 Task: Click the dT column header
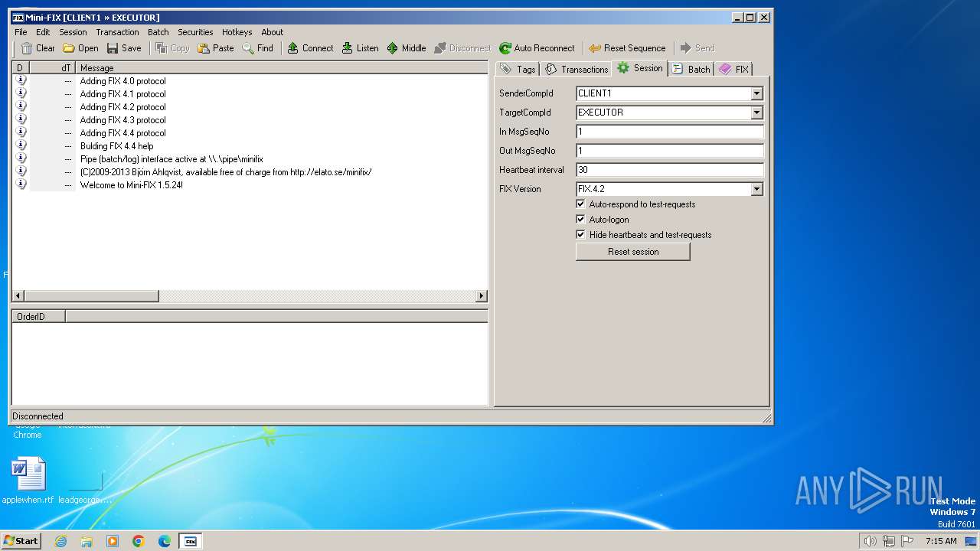(53, 68)
